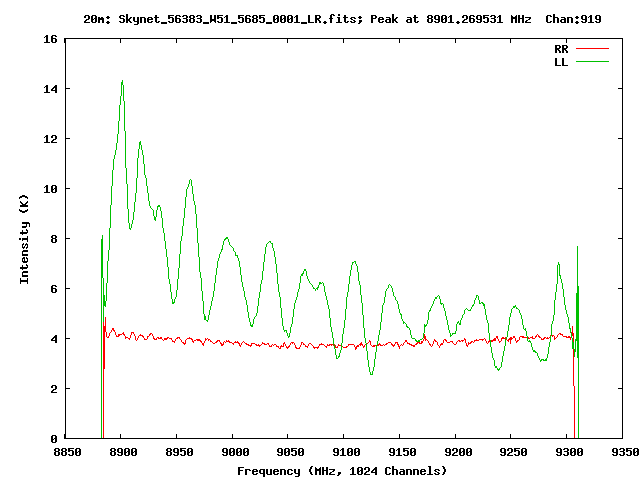Click the 9000 x-axis tick label
Screen dimensions: 640x480
pyautogui.click(x=233, y=452)
